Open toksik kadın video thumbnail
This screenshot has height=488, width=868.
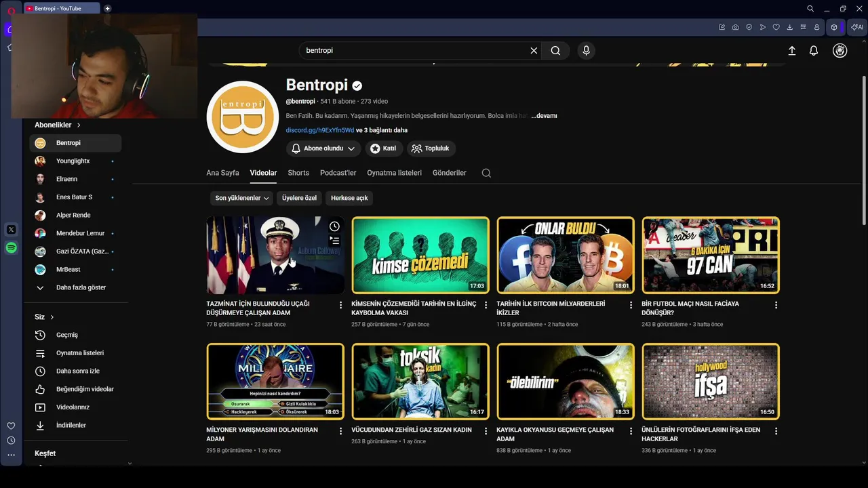420,382
